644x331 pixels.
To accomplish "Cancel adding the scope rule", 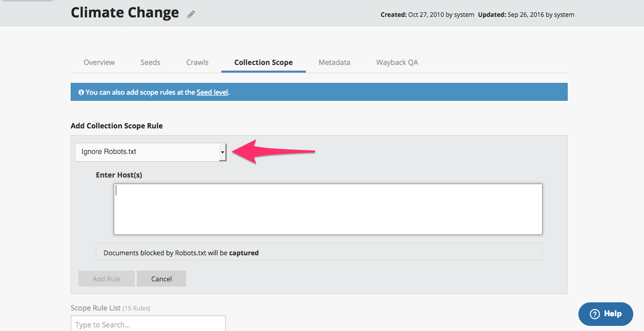I will tap(161, 279).
